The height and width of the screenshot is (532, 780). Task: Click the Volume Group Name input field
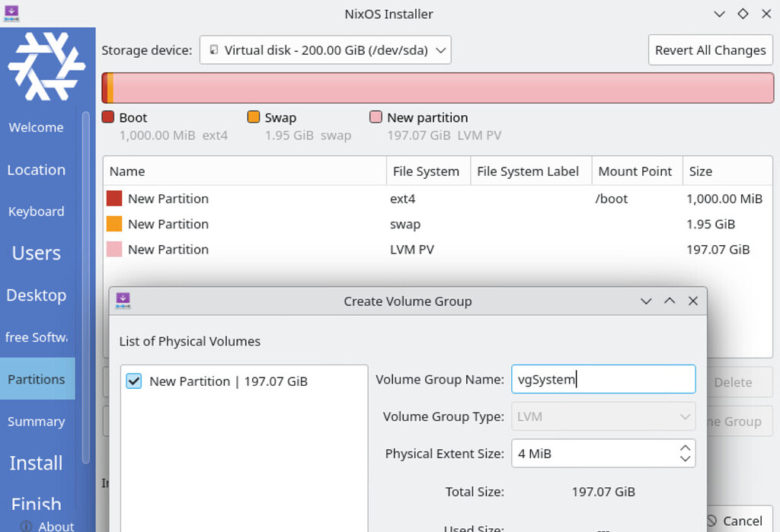603,379
